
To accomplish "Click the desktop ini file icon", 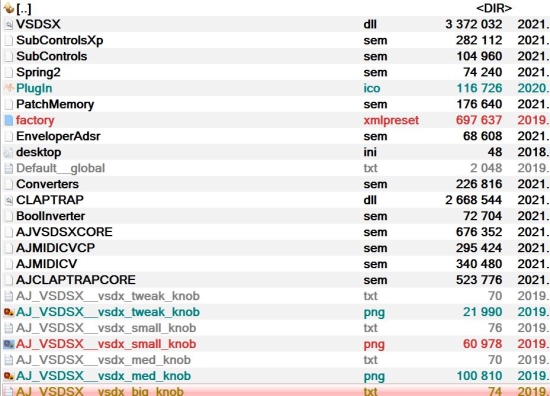I will pos(8,152).
